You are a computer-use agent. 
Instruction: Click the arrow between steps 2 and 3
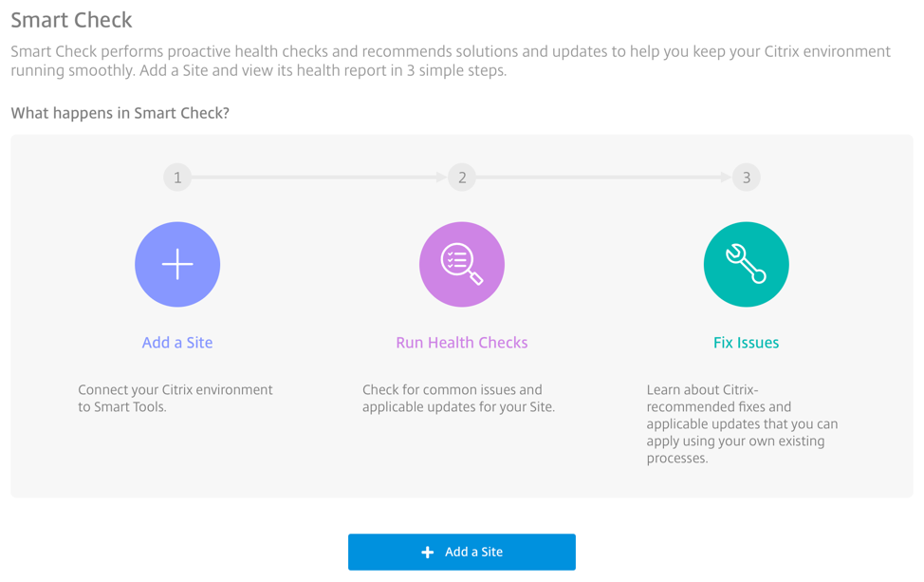tap(603, 177)
